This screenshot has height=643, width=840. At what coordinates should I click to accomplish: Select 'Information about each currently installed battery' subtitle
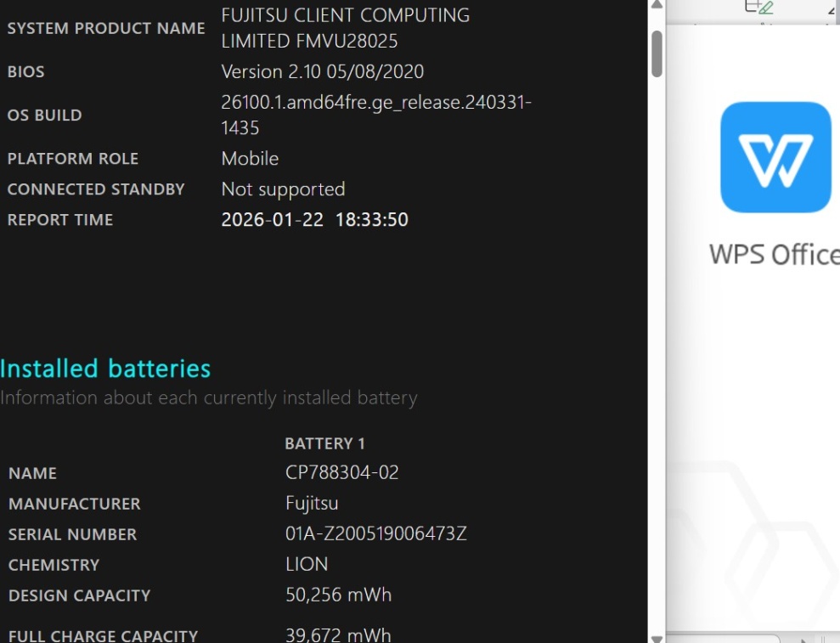point(208,398)
